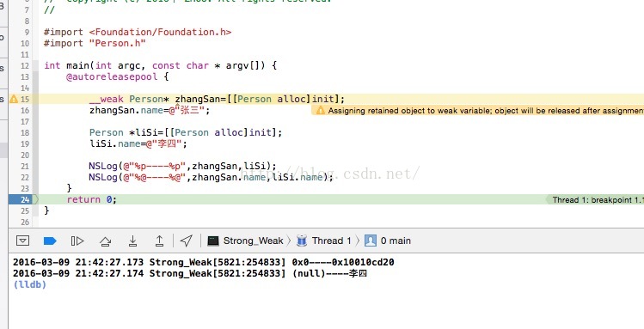Open the 'Assigning retained object' warning banner
Viewport: 644px width, 329px height.
(x=478, y=110)
